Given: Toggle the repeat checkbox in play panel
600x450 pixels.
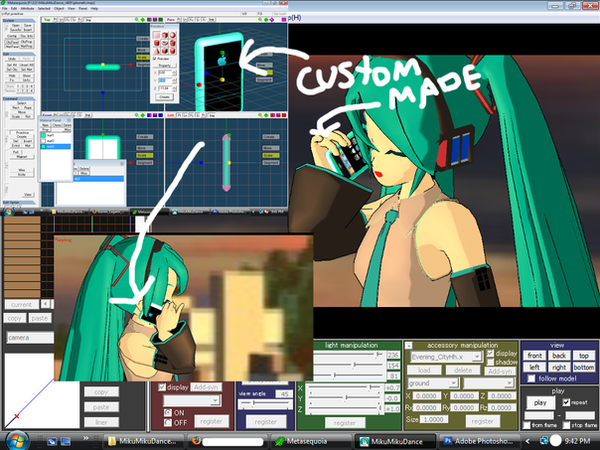Looking at the screenshot, I should pyautogui.click(x=566, y=403).
